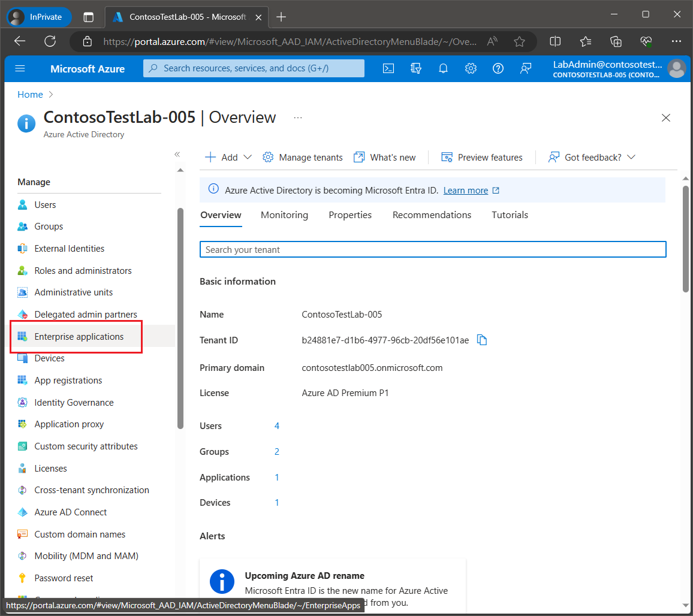Click the main content scrollbar thumb
The width and height of the screenshot is (693, 616).
[x=685, y=238]
